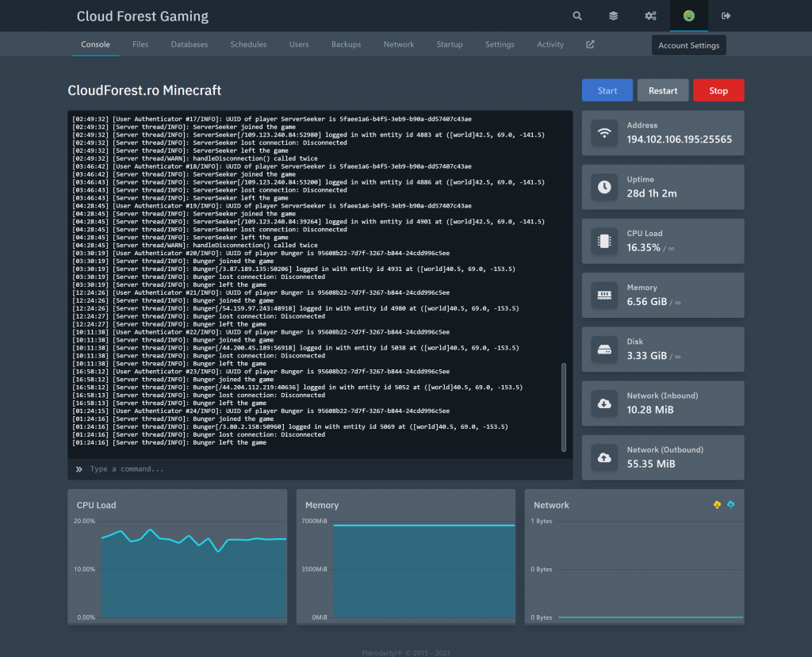The height and width of the screenshot is (657, 812).
Task: Click the Wi-Fi icon beside server address
Action: tap(604, 133)
